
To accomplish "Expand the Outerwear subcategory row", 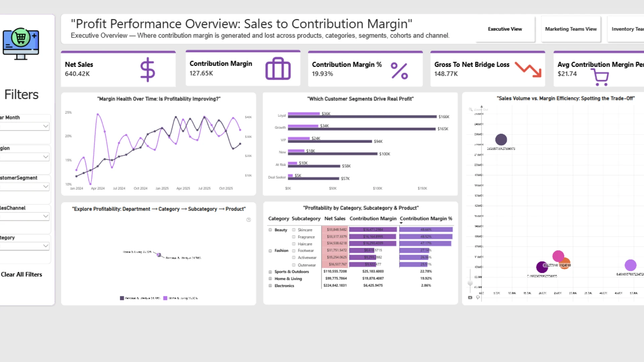I will click(293, 265).
